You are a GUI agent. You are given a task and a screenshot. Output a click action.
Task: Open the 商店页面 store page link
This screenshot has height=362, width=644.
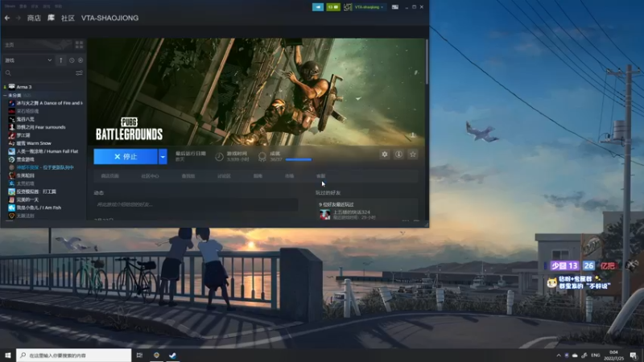(x=110, y=176)
